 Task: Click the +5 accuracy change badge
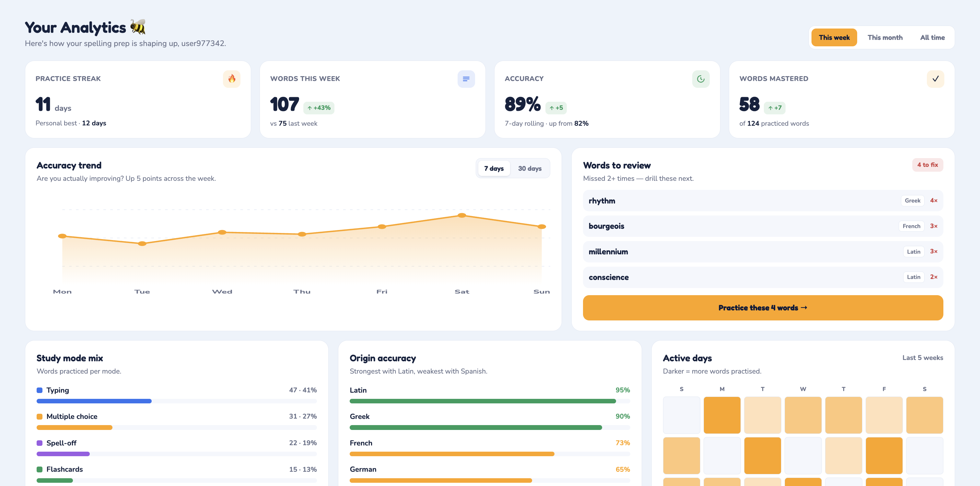(556, 108)
